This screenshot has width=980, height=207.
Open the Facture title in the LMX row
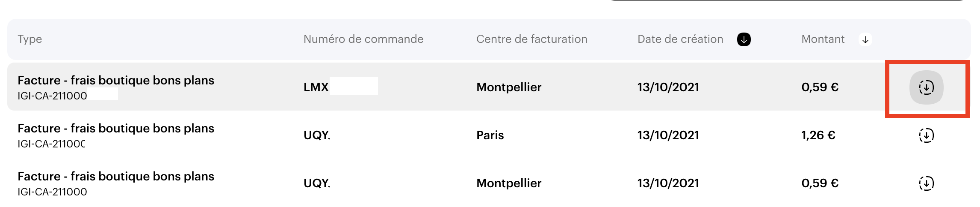(115, 81)
